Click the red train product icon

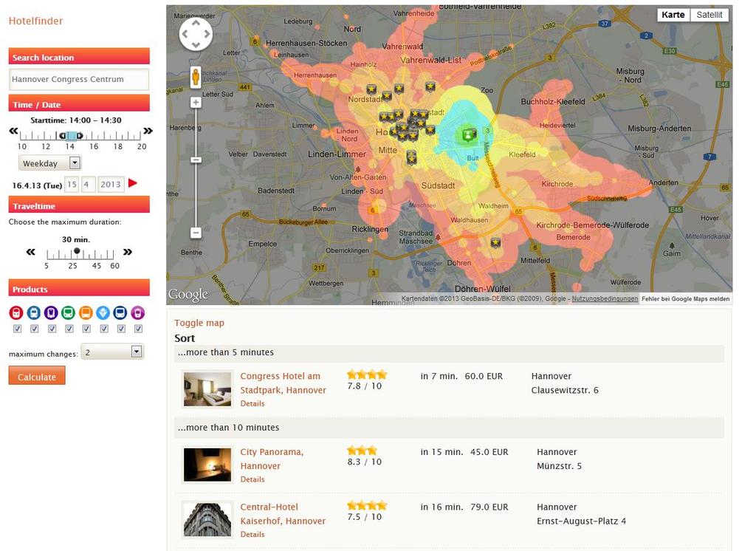16,312
